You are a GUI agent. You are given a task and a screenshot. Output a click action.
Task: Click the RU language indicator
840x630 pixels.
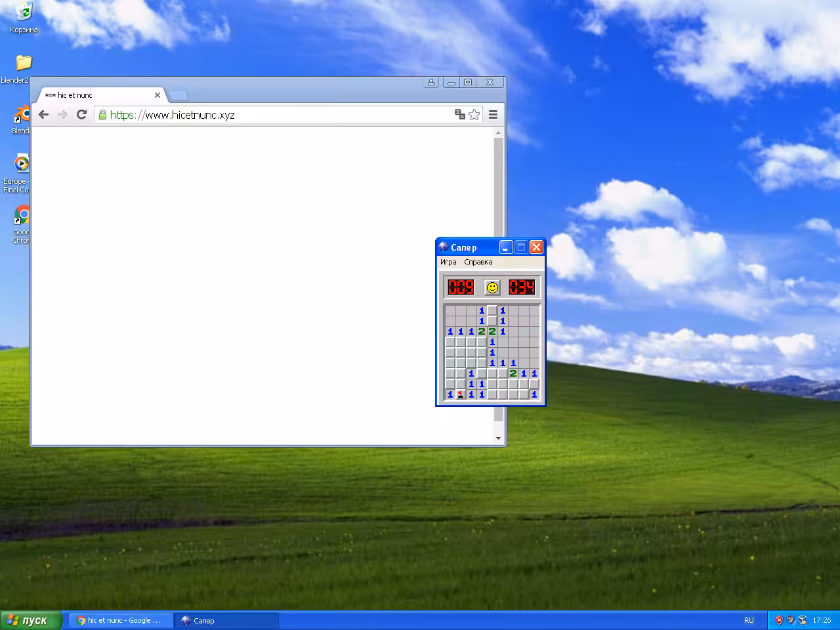(x=749, y=620)
